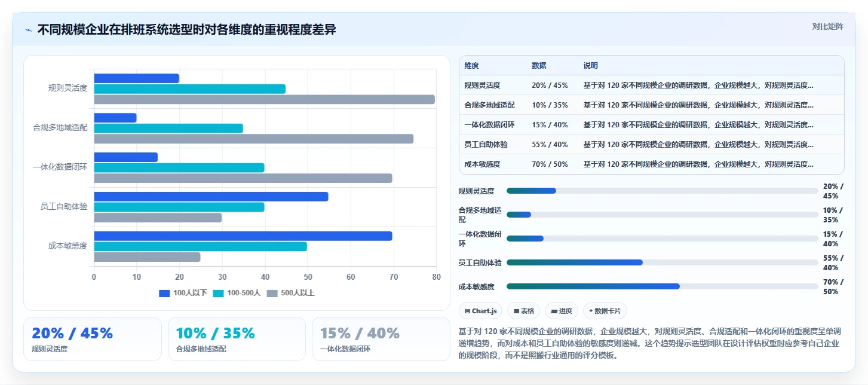Click the 规则灵活度 500人以上 gray bar
This screenshot has width=868, height=385.
265,99
